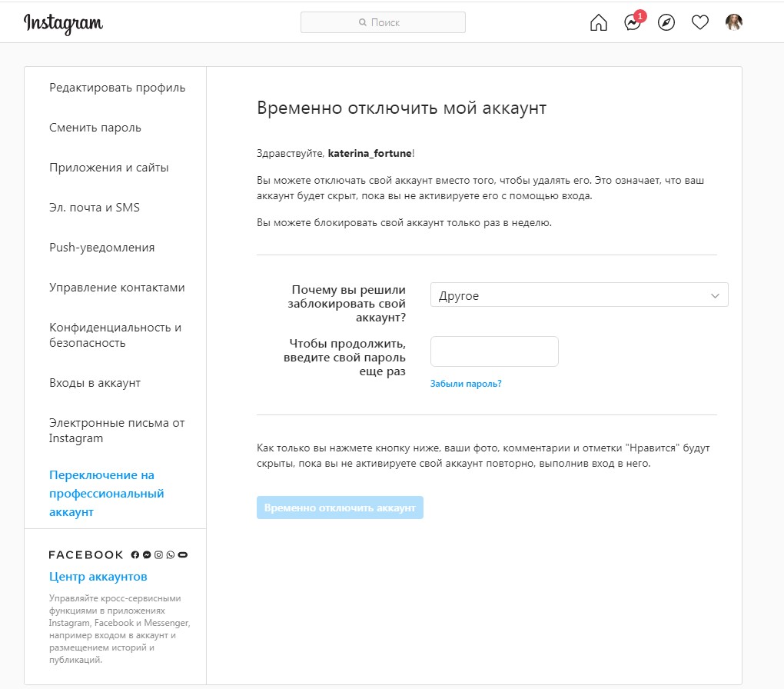The width and height of the screenshot is (784, 689).
Task: Open the deactivation reason dropdown showing Другое
Action: tap(580, 295)
